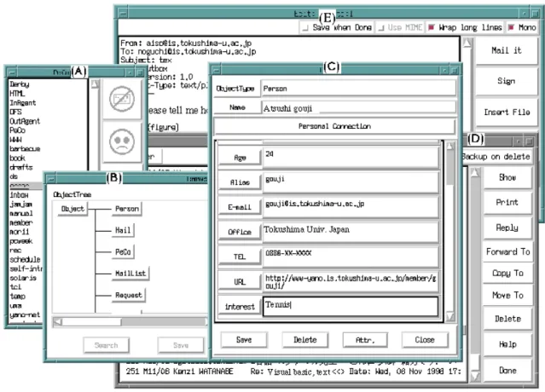Select message 251 from Kenzi WATANABE

tap(293, 372)
